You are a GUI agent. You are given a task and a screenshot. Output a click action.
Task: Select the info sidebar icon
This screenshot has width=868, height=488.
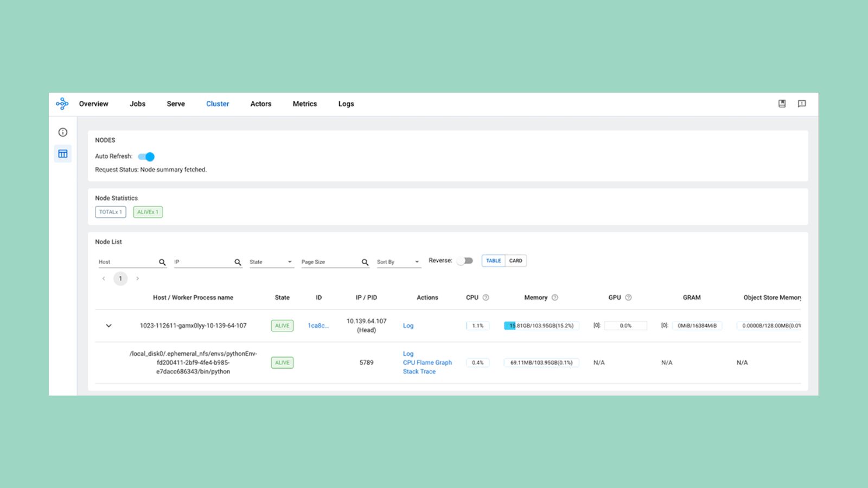click(63, 132)
